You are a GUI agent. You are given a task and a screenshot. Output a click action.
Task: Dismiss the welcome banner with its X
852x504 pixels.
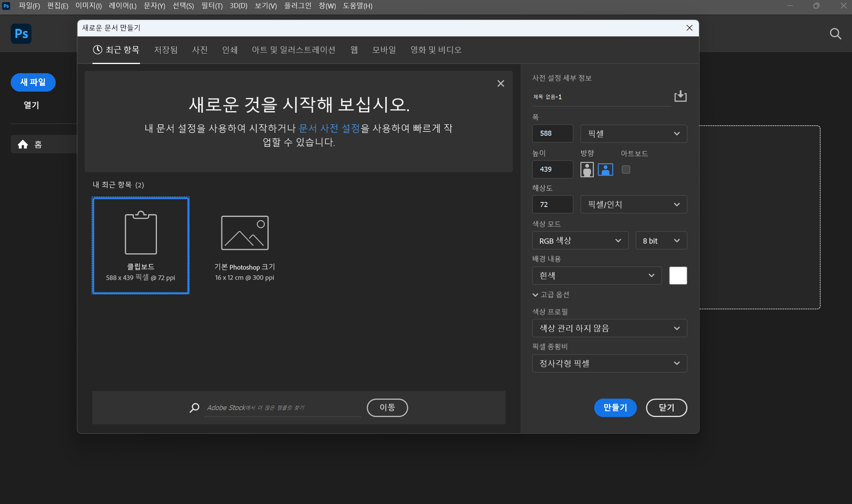501,84
